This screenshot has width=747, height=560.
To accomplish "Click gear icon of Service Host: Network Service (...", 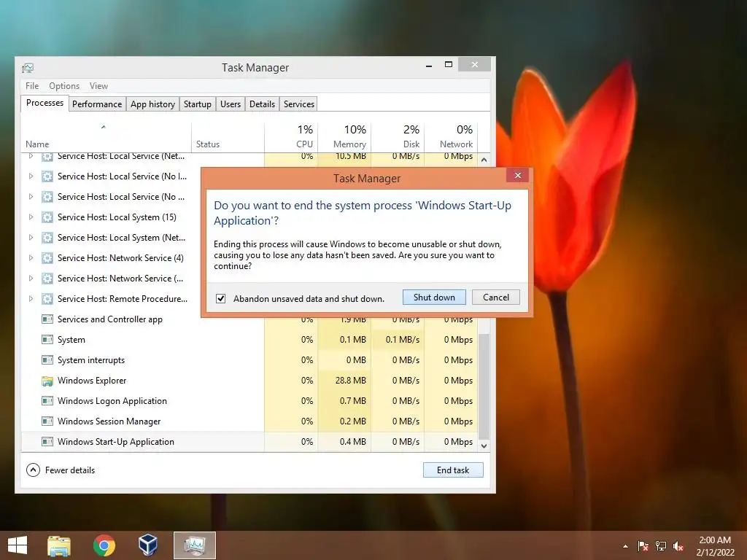I will tap(47, 279).
